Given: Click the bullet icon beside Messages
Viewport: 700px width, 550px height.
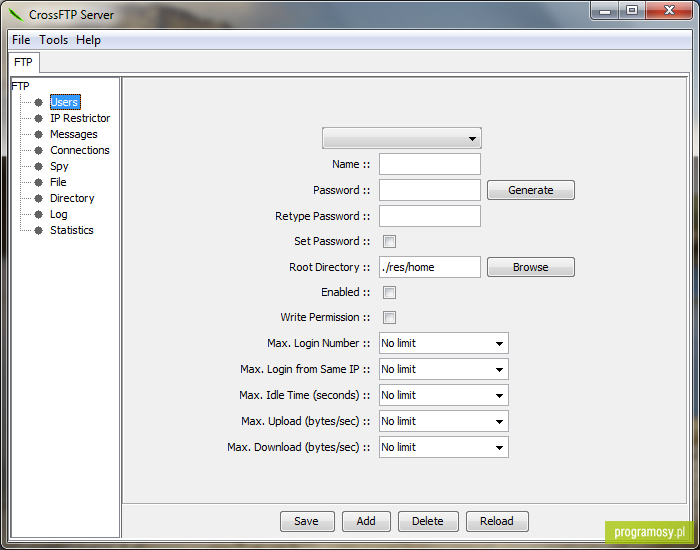Looking at the screenshot, I should [39, 134].
